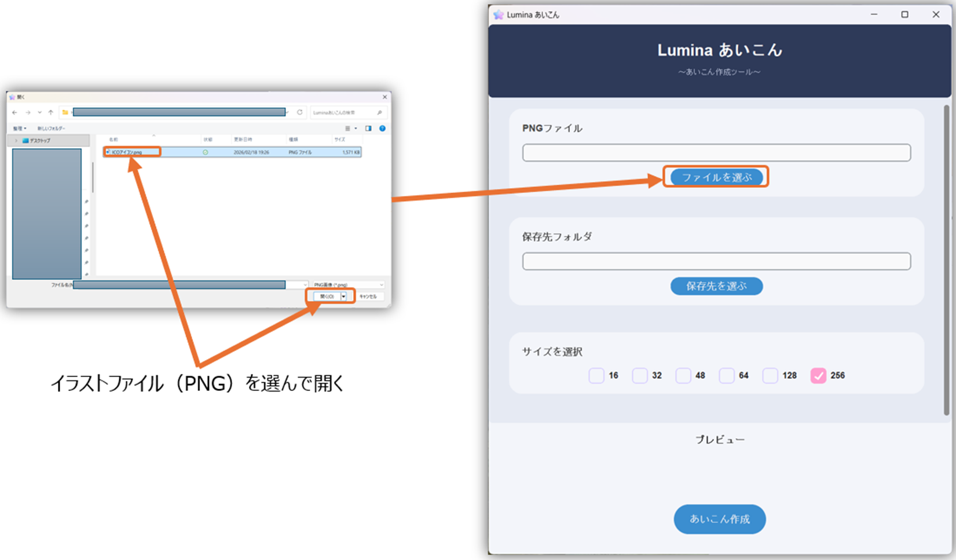
Task: Enable the 16 size checkbox
Action: click(596, 376)
